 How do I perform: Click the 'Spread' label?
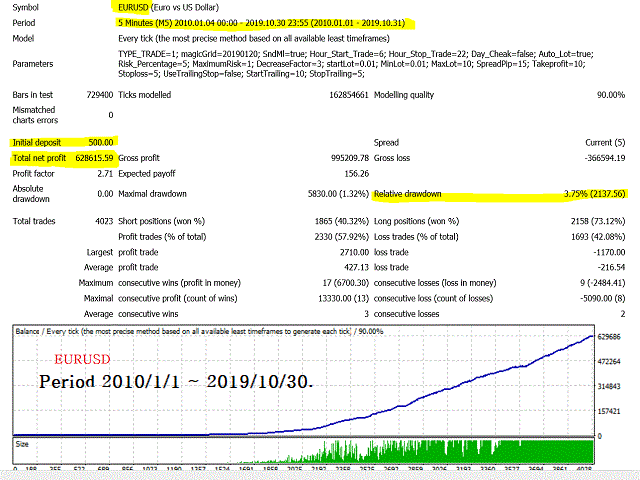coord(386,142)
